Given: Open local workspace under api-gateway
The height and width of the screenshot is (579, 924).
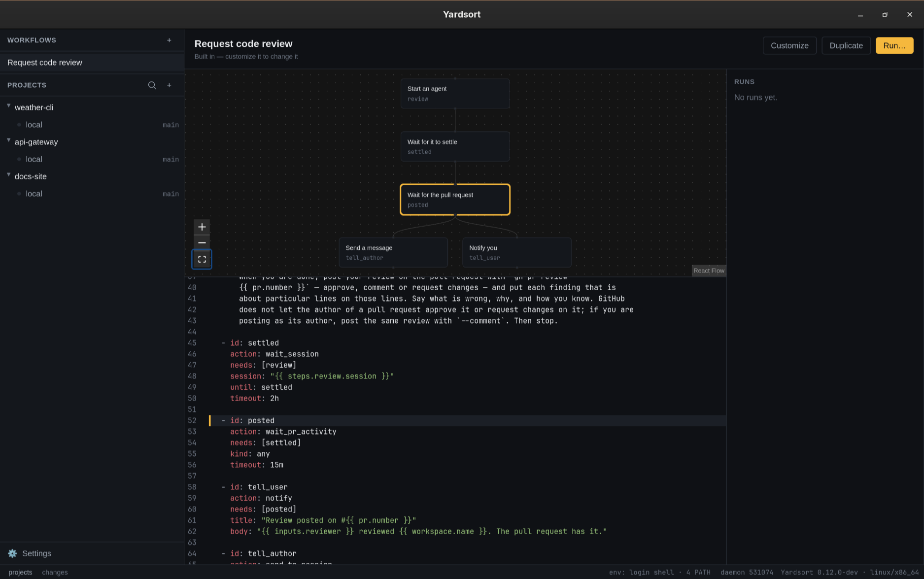Looking at the screenshot, I should 92,159.
